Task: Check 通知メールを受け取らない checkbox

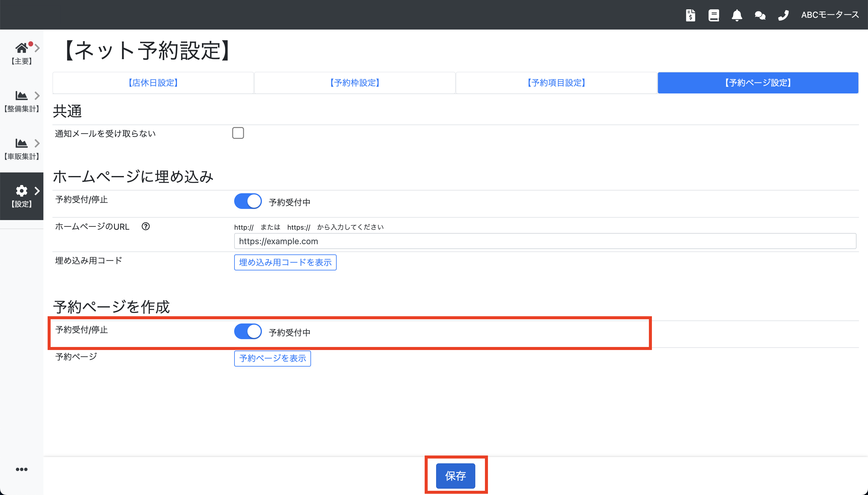Action: [x=238, y=133]
